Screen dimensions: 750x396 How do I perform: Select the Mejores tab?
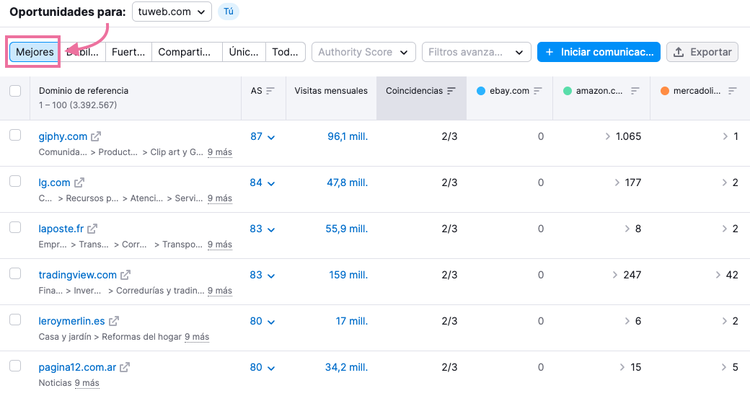(34, 52)
